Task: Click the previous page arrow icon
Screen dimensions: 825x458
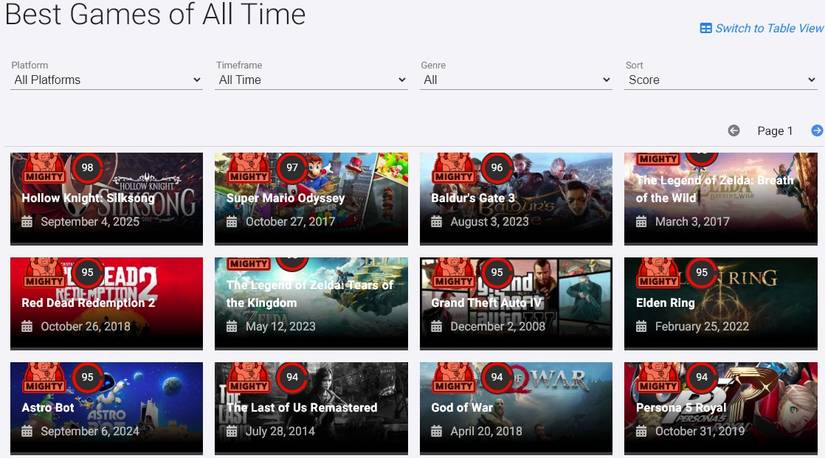Action: click(734, 131)
